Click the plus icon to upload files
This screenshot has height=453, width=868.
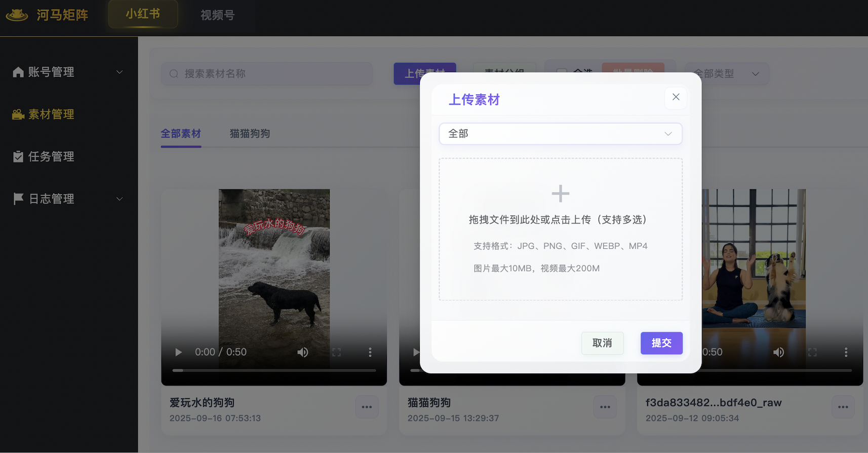click(x=560, y=194)
